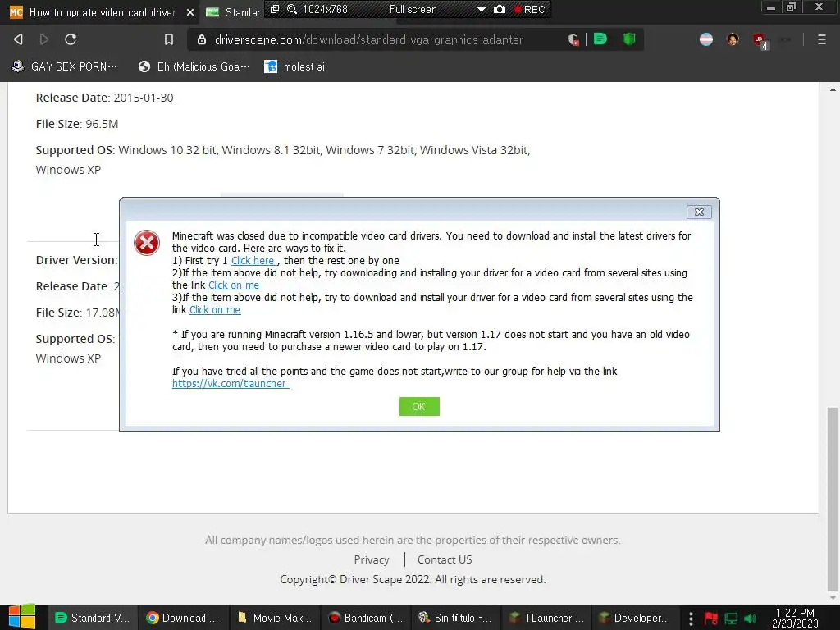
Task: Switch to Developer... taskbar item
Action: coord(637,618)
